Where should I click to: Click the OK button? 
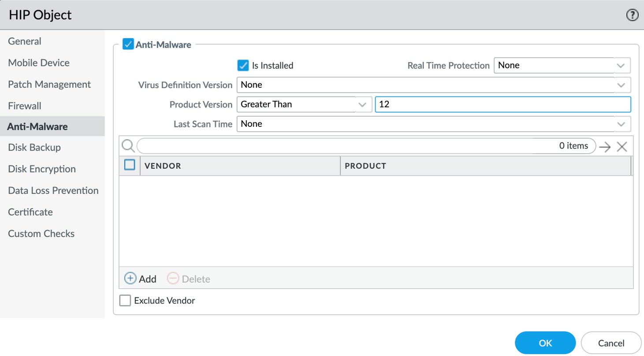(545, 343)
